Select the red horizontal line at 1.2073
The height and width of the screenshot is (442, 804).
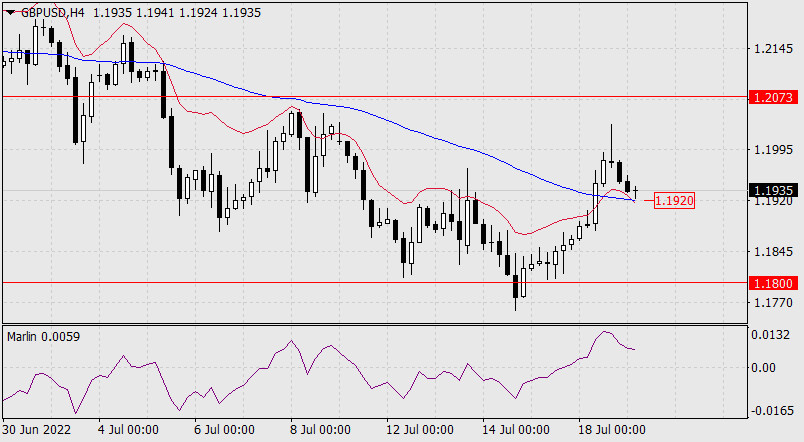click(x=375, y=96)
